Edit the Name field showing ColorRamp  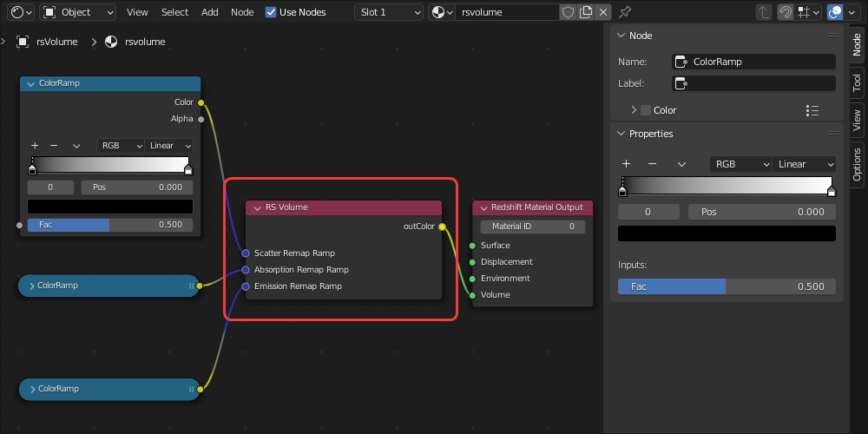coord(754,62)
